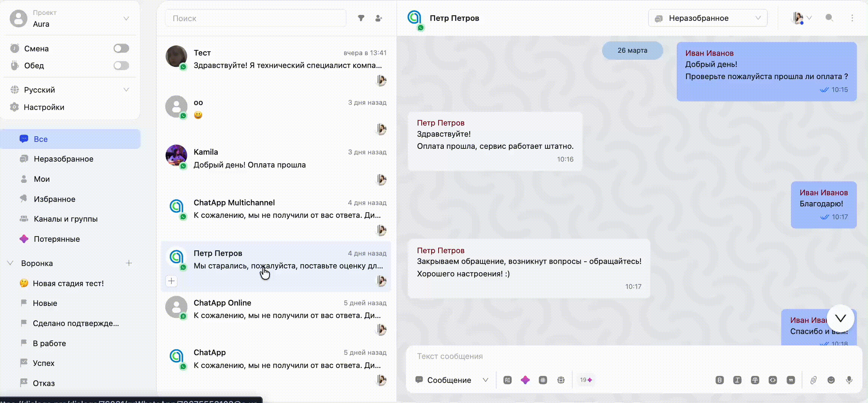Open Настройки settings
Screen dimensions: 868x403
[44, 107]
